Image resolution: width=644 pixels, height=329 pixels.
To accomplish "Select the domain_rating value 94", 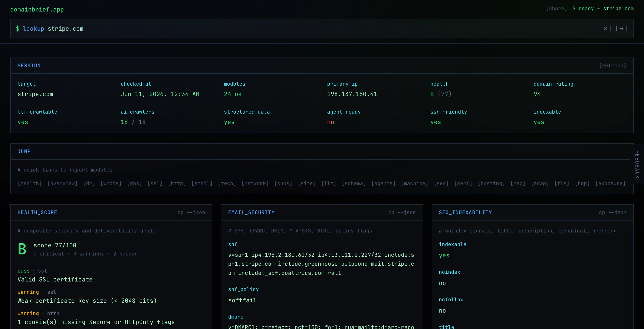I will [537, 94].
